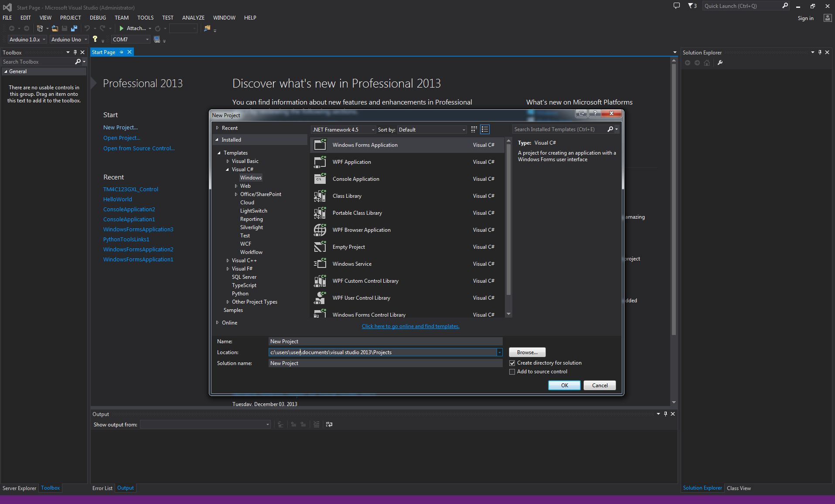Image resolution: width=835 pixels, height=504 pixels.
Task: Open the COM7 serial port dropdown
Action: click(x=130, y=40)
